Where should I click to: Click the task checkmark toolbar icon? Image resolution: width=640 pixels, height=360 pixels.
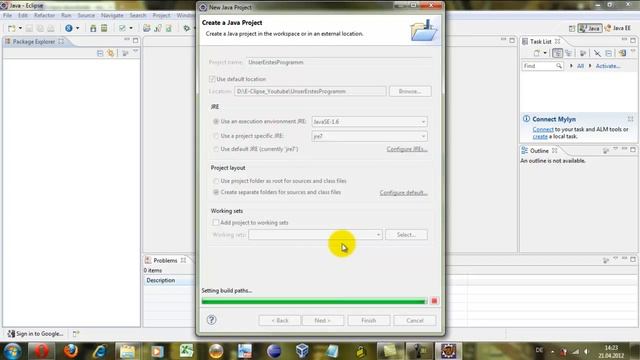(x=122, y=28)
